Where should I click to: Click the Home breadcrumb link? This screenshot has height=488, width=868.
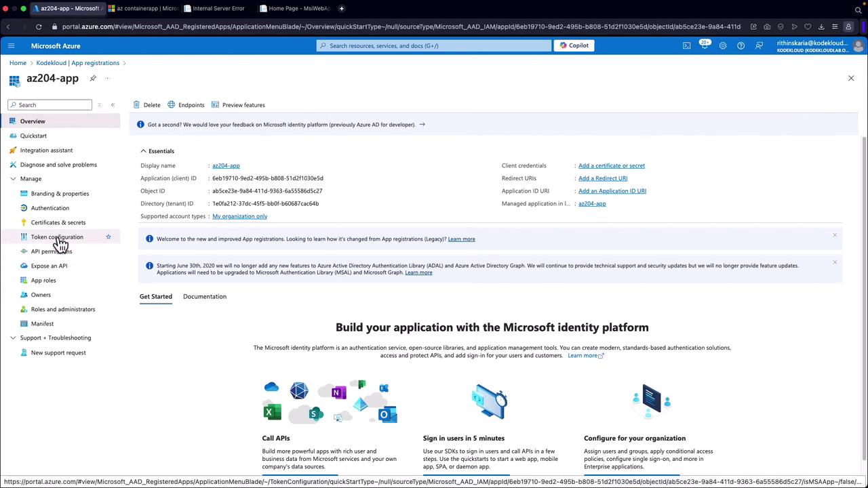[18, 63]
